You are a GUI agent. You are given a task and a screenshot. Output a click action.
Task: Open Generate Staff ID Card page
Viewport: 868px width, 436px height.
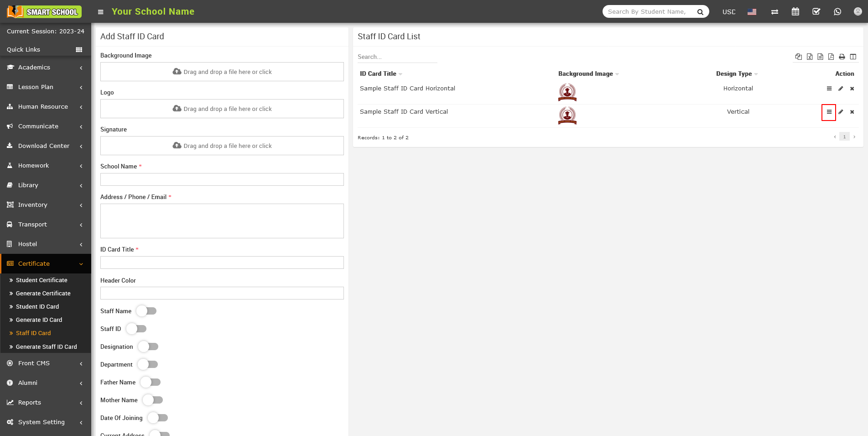tap(46, 347)
